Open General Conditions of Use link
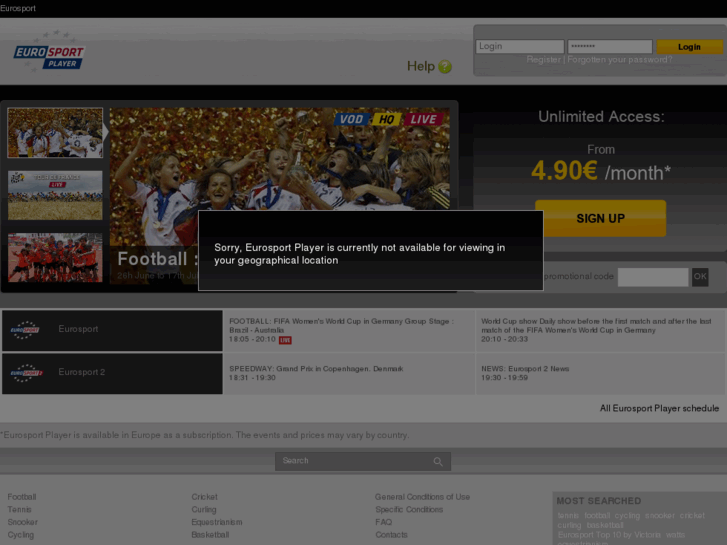This screenshot has height=545, width=727. tap(422, 497)
